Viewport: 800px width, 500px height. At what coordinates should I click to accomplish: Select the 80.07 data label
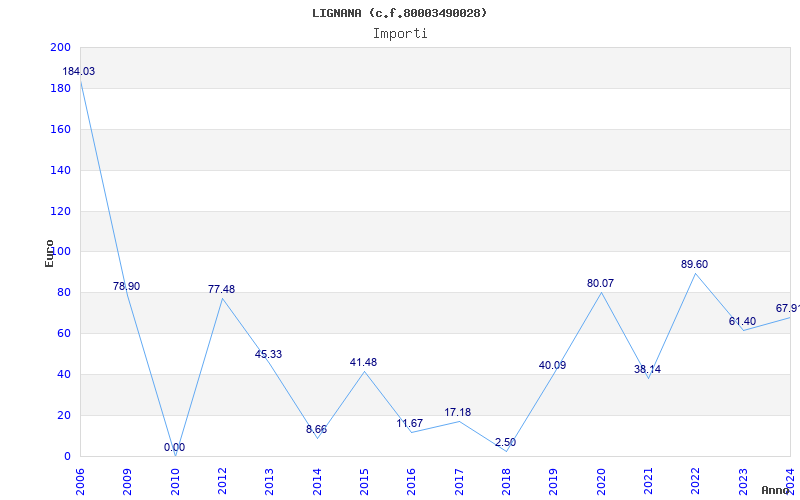601,283
